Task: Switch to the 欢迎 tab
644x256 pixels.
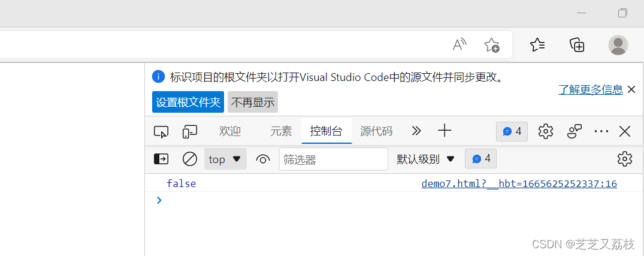Action: [229, 131]
